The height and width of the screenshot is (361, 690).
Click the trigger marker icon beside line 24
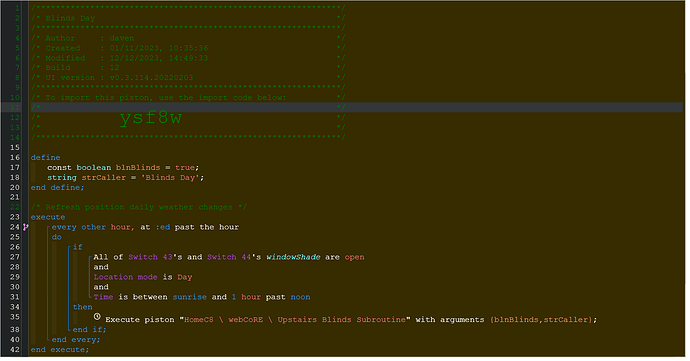click(26, 227)
